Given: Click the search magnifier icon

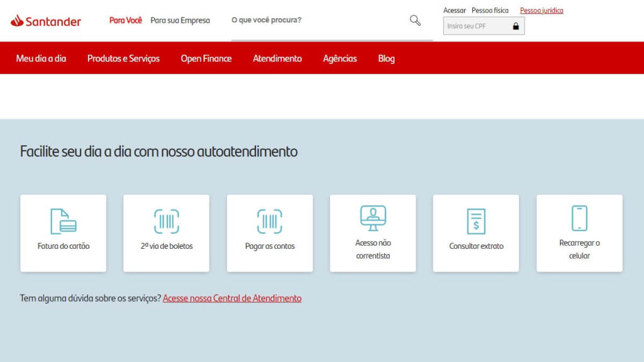Looking at the screenshot, I should (x=415, y=20).
